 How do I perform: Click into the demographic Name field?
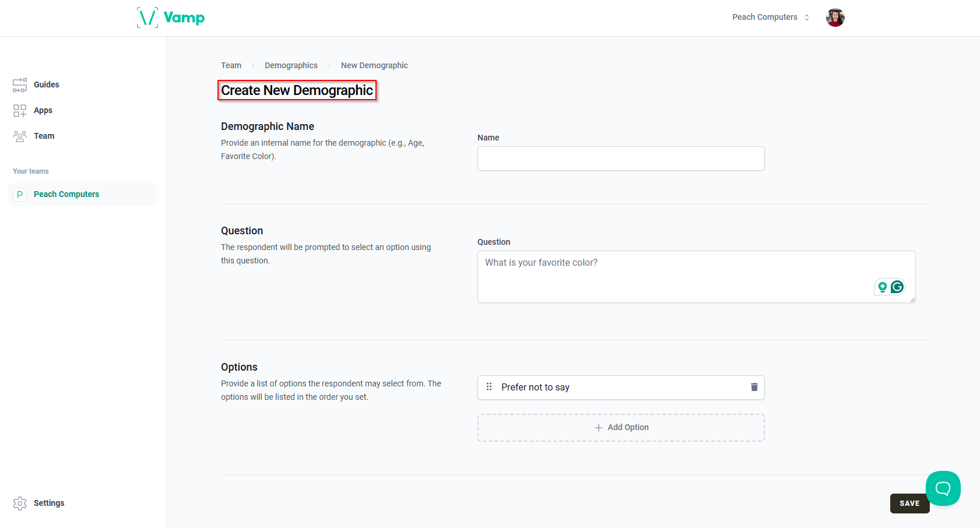click(621, 159)
